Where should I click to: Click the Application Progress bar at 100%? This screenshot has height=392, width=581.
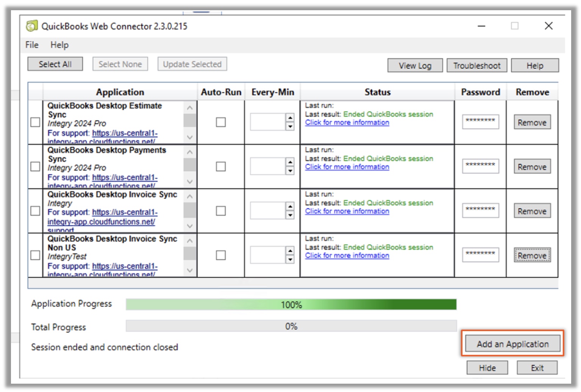[291, 305]
